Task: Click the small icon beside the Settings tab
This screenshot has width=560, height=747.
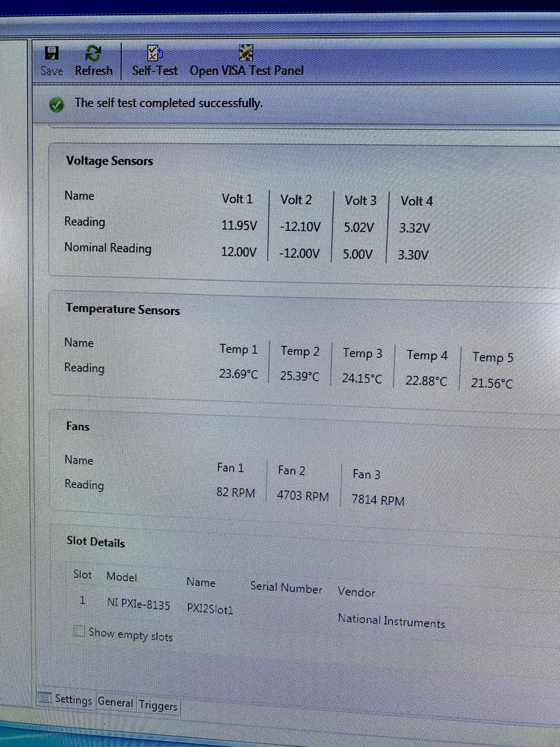Action: point(45,698)
